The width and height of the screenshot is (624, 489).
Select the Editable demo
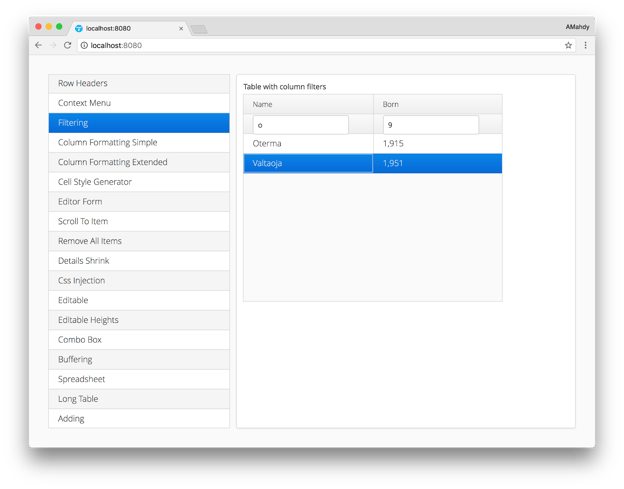[139, 300]
